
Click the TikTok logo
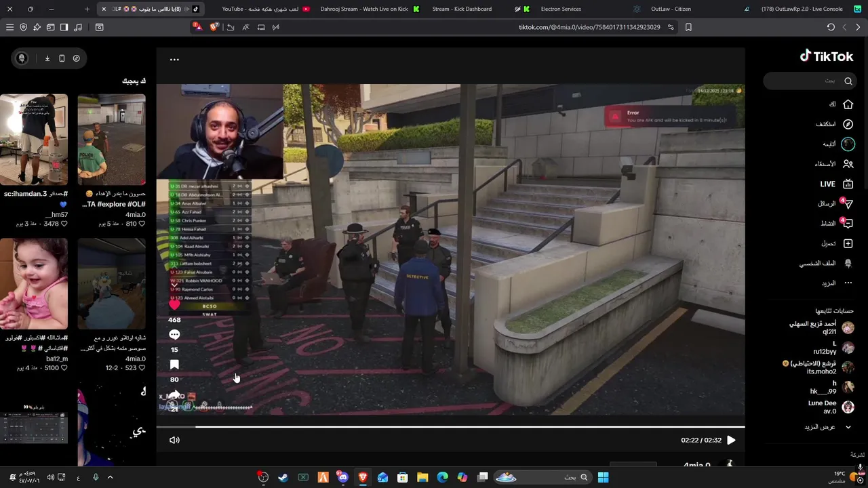pos(827,56)
